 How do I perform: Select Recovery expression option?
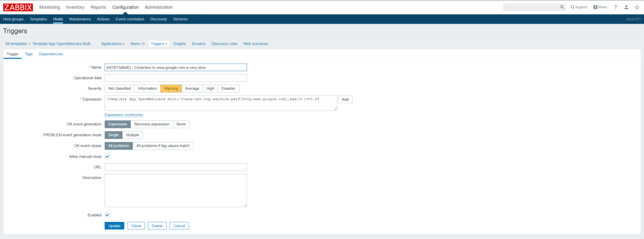[x=152, y=124]
